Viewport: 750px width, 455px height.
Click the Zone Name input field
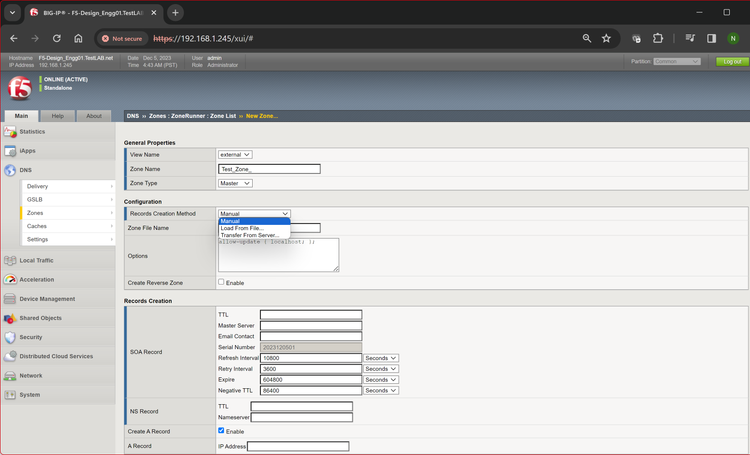pyautogui.click(x=269, y=169)
